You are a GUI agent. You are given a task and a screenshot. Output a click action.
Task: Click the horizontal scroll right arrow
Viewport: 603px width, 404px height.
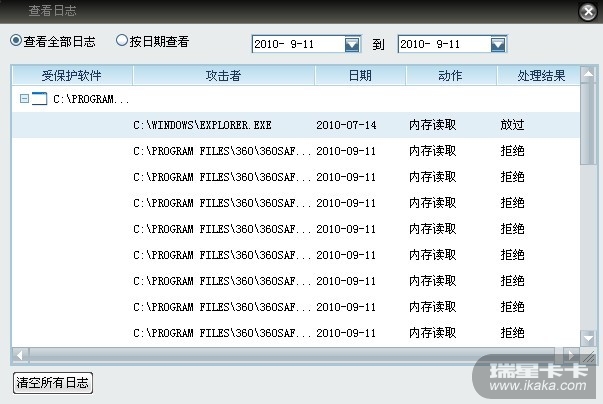tap(571, 355)
